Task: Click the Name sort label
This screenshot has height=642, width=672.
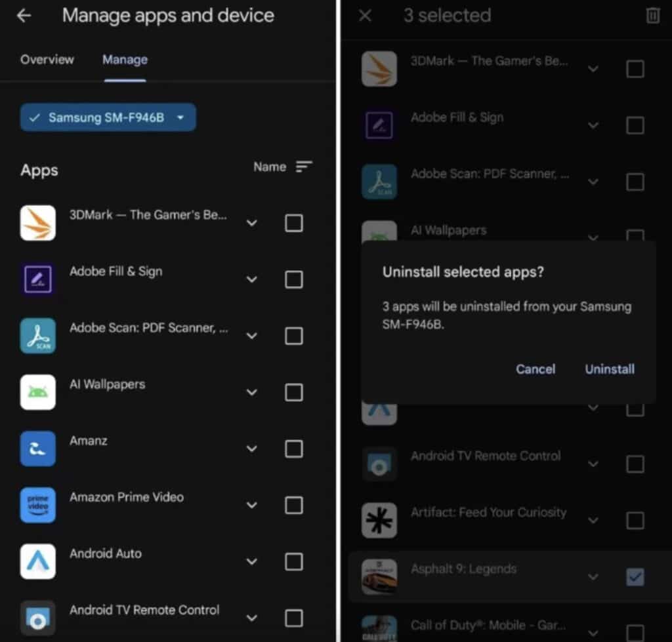Action: [270, 167]
